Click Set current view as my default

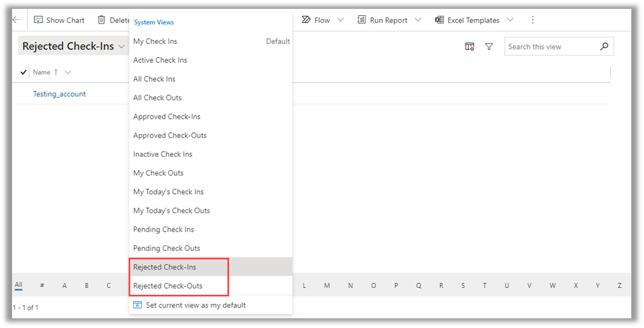195,305
